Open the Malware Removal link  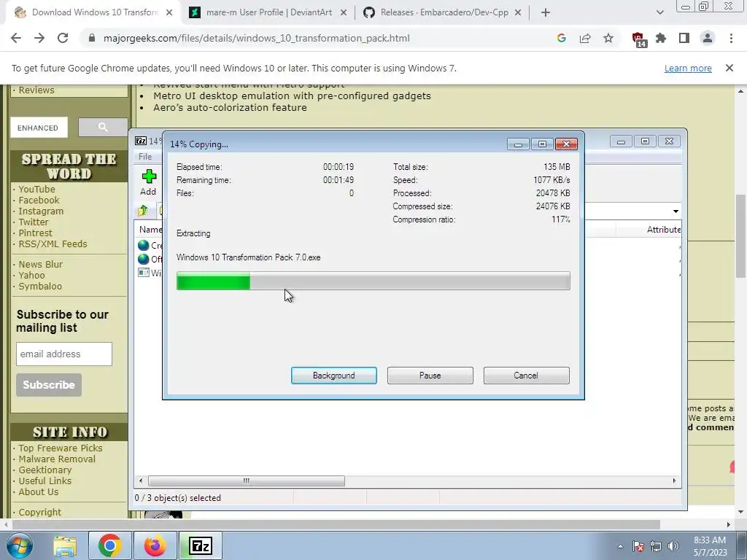click(x=57, y=459)
